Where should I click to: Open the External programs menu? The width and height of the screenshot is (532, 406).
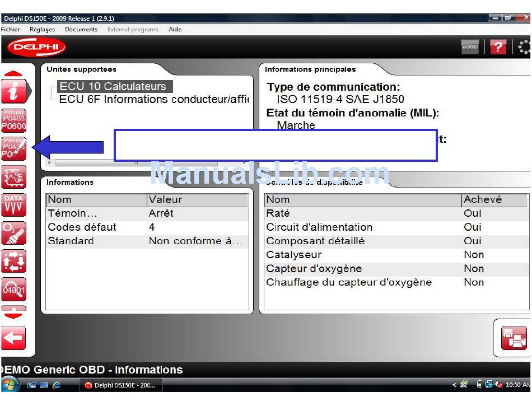click(133, 30)
